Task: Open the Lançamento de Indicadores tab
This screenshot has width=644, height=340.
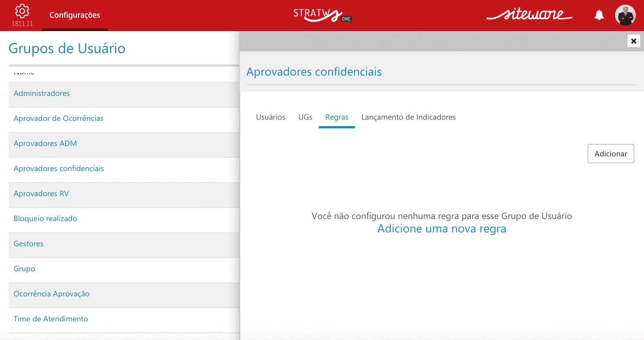Action: pos(409,117)
